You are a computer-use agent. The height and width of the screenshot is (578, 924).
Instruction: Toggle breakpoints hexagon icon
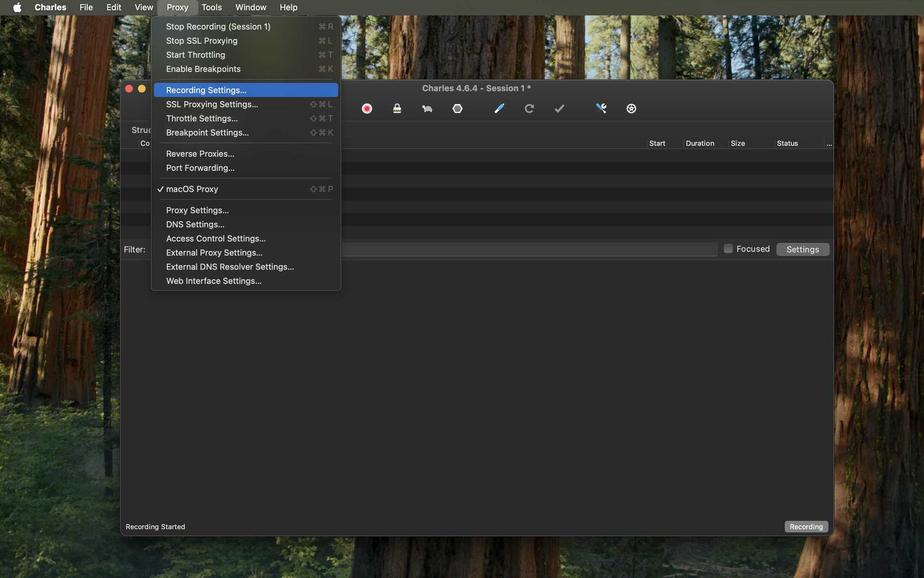tap(457, 109)
